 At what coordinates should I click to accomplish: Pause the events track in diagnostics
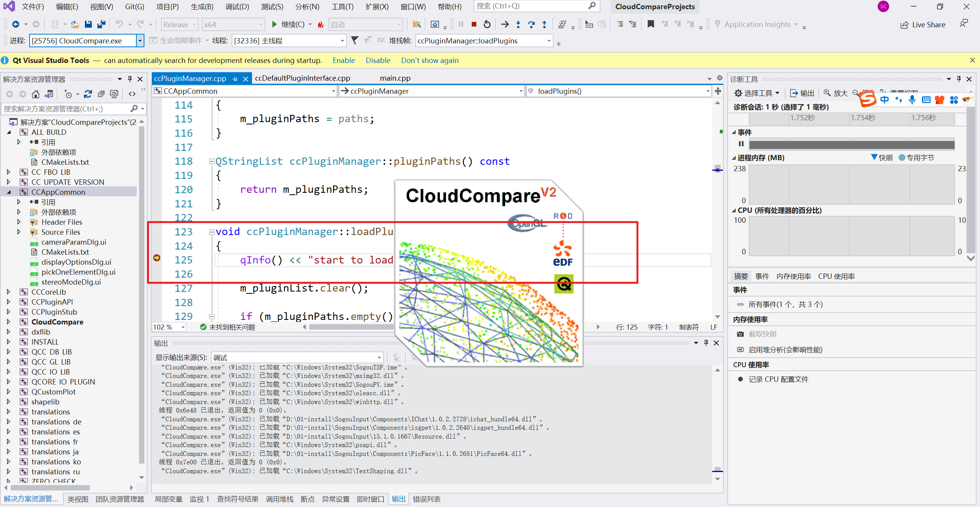tap(741, 144)
